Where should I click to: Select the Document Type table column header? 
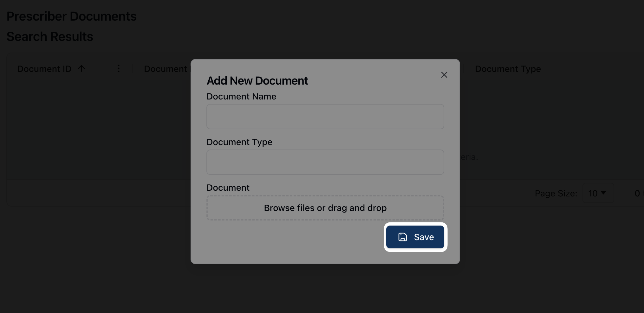[x=508, y=69]
